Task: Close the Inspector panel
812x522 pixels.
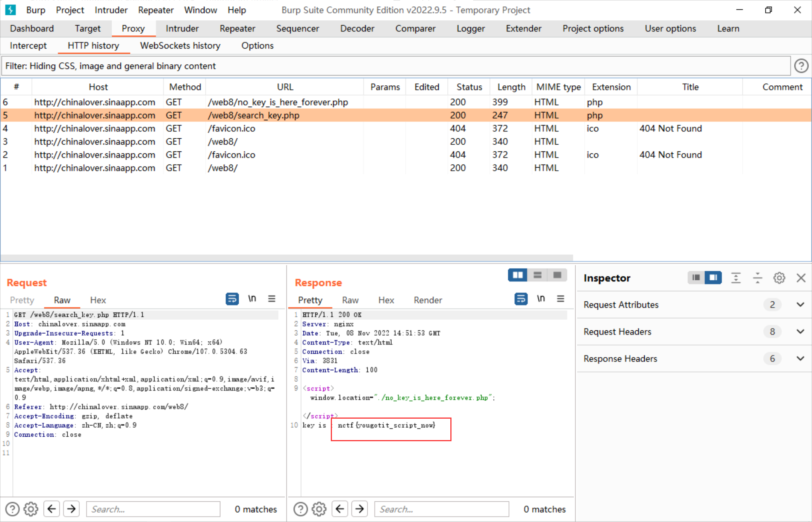Action: tap(801, 278)
